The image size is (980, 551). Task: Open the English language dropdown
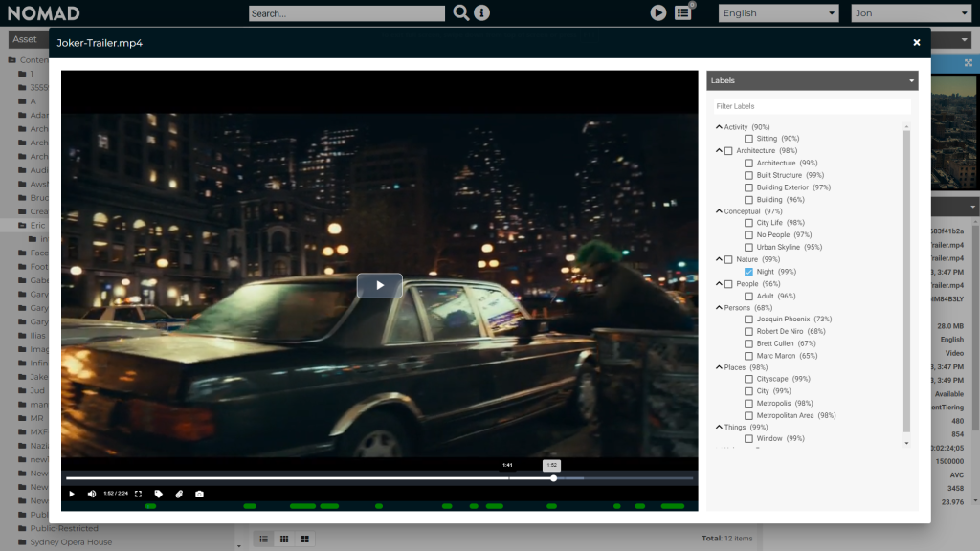(x=778, y=13)
